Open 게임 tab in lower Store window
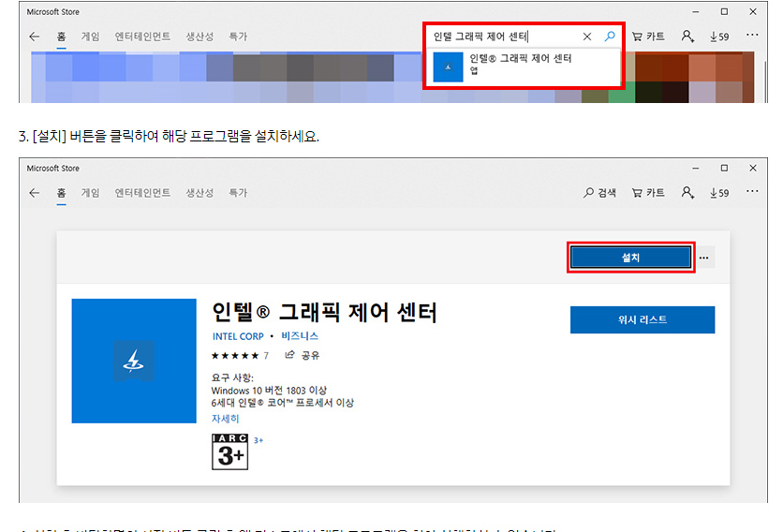 click(x=91, y=193)
